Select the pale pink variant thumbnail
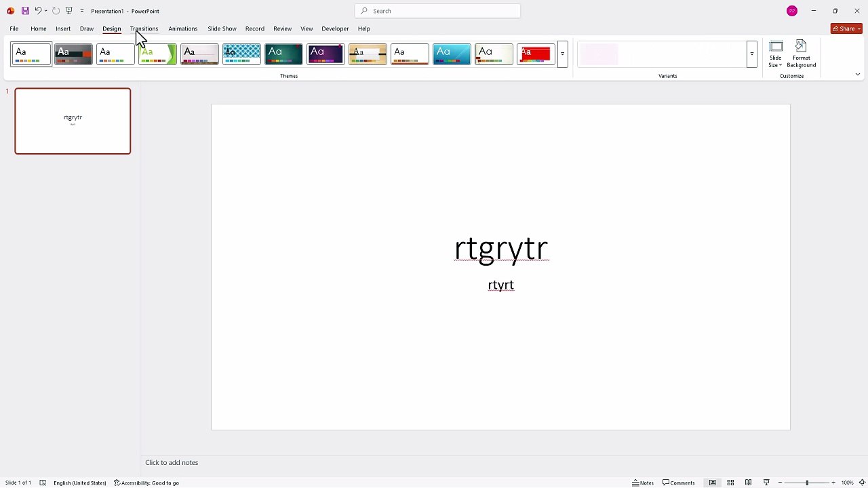Screen dimensions: 868x488 [599, 54]
